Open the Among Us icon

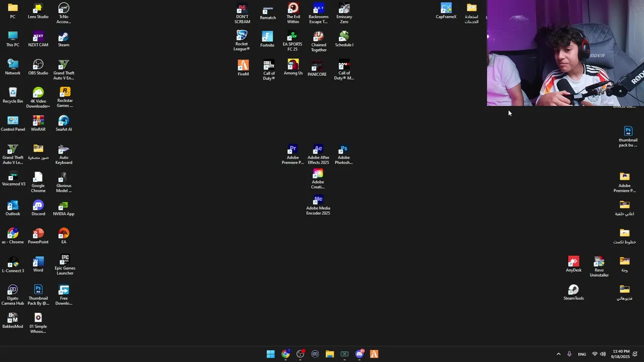(293, 67)
